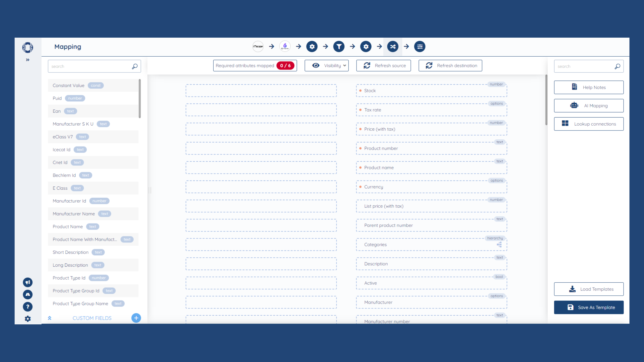Toggle Visibility filter dropdown
This screenshot has width=644, height=362.
click(328, 66)
